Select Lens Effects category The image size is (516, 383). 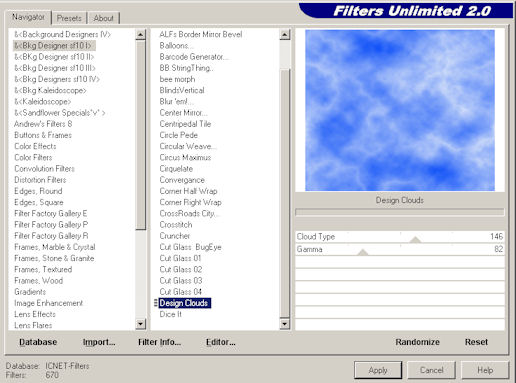point(35,314)
